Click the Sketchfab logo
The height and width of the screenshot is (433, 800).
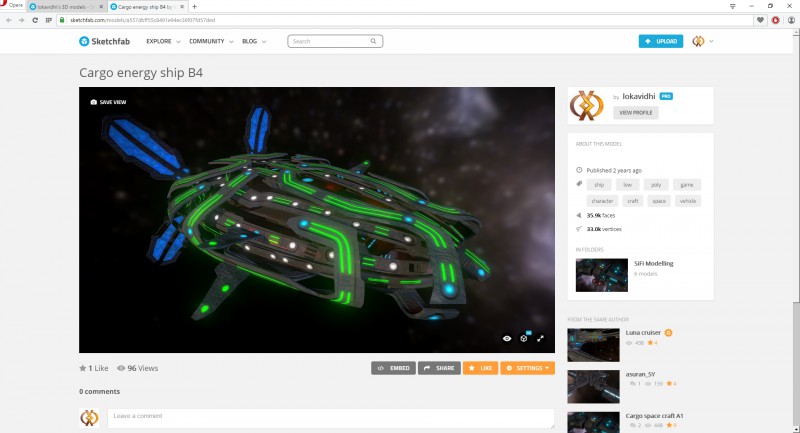pyautogui.click(x=105, y=41)
